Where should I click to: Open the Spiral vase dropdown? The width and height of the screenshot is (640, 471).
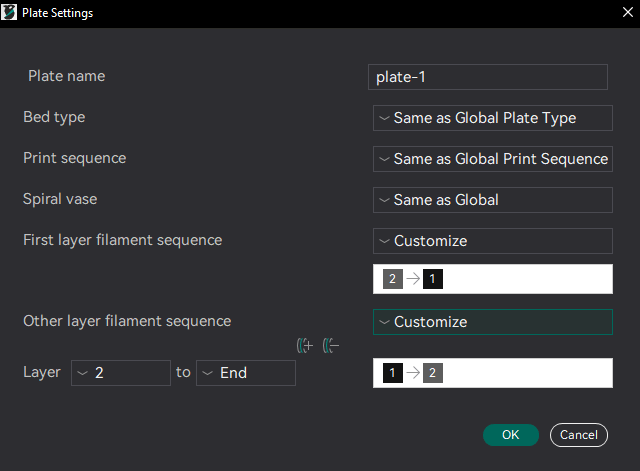point(492,199)
